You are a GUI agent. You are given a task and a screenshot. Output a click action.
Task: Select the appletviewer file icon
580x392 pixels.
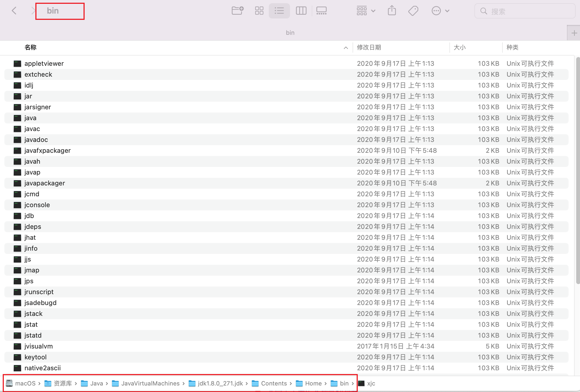pos(17,64)
